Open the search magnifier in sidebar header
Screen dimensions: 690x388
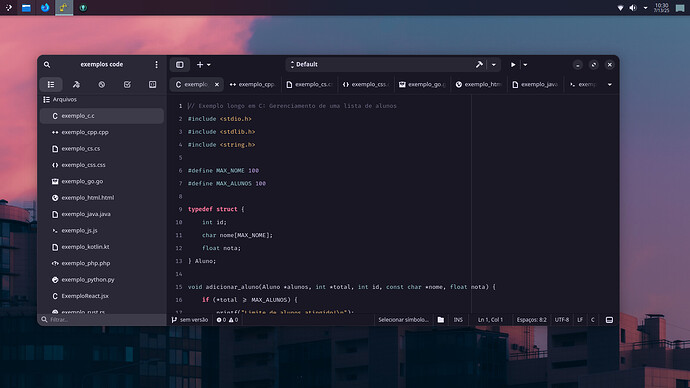click(x=47, y=65)
